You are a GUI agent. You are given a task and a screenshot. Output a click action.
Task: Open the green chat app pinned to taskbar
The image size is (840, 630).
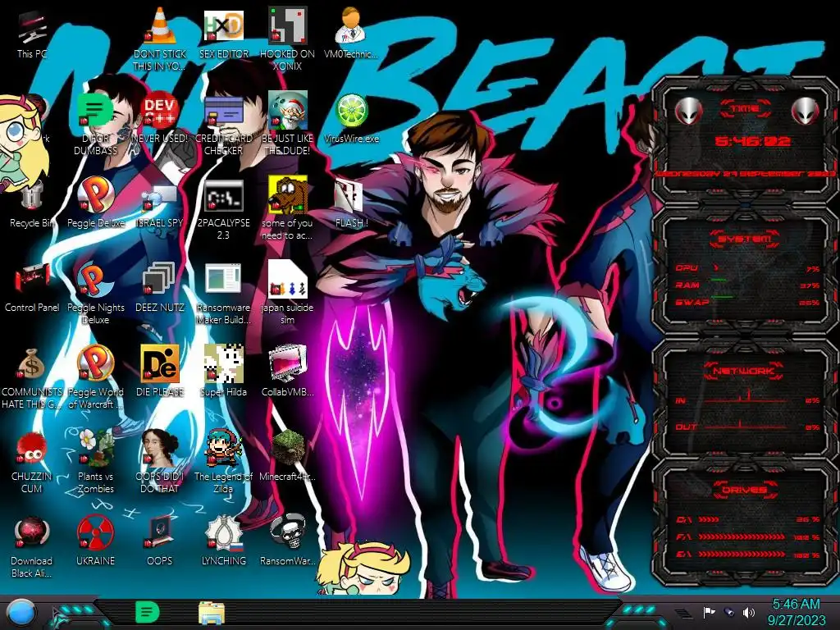pos(148,612)
